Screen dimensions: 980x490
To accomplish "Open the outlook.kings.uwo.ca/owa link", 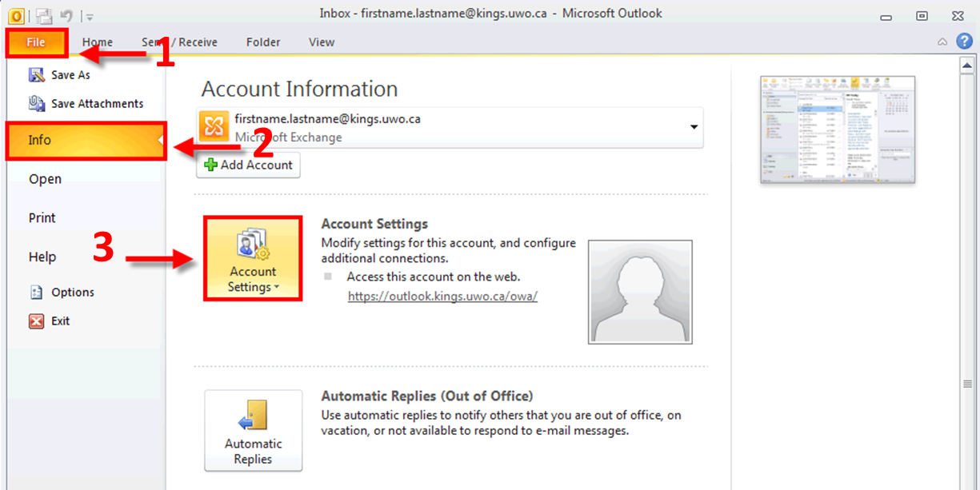I will (442, 296).
